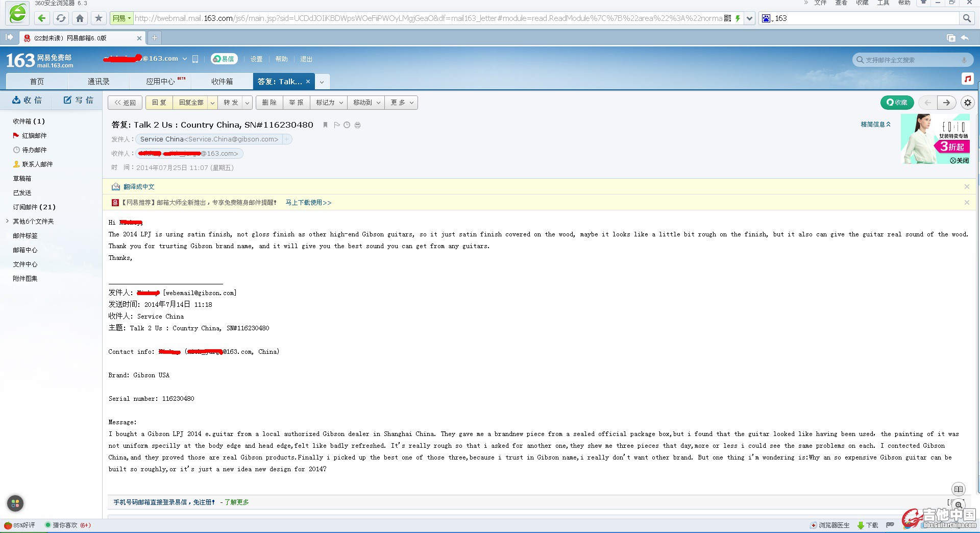Click the browser home icon
980x533 pixels.
click(80, 18)
